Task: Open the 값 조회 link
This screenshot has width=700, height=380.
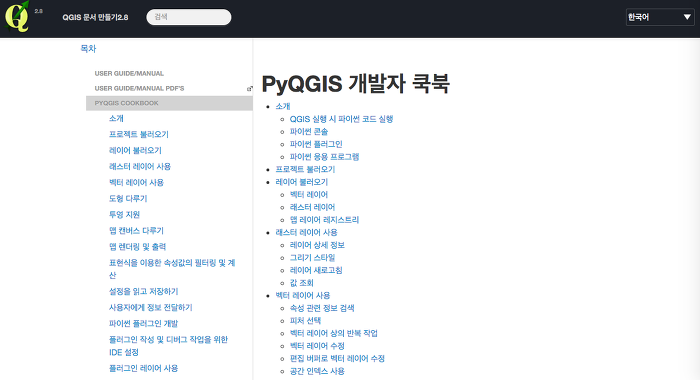Action: tap(302, 283)
